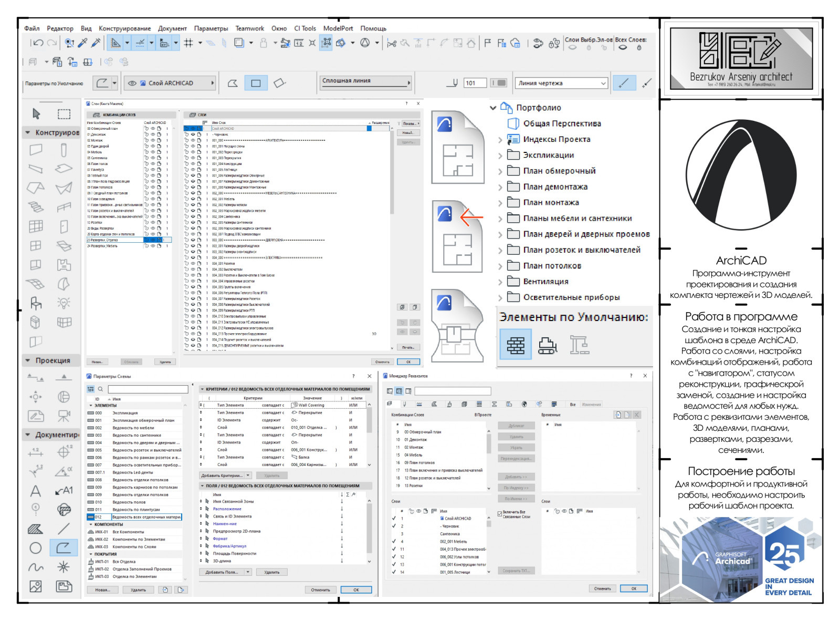The height and width of the screenshot is (620, 840).
Task: Open the ModelPort menu
Action: pos(338,28)
